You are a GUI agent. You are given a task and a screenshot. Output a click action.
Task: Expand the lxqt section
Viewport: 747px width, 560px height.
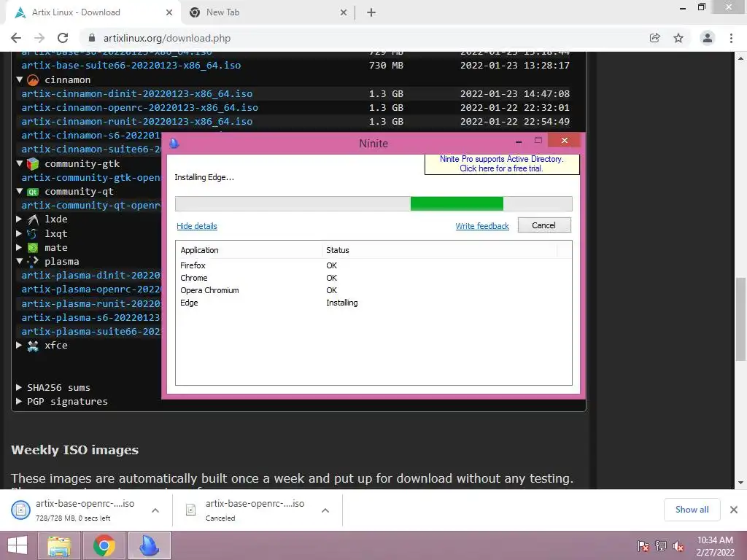point(19,233)
